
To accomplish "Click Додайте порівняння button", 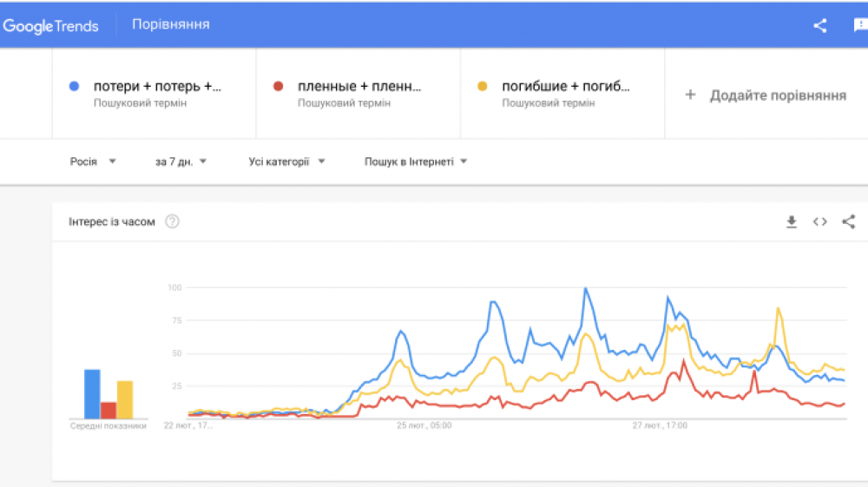I will (777, 95).
